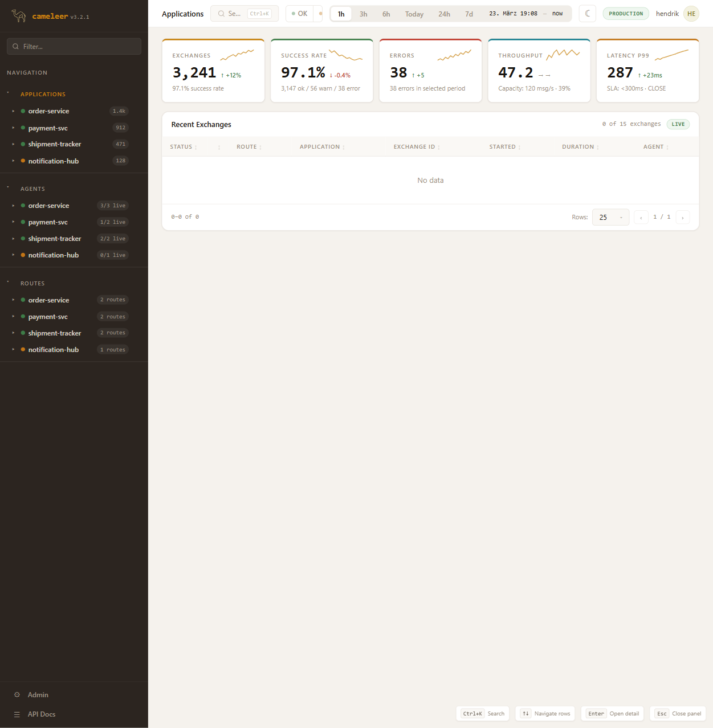Click the HE user avatar
Image resolution: width=713 pixels, height=728 pixels.
[x=691, y=14]
